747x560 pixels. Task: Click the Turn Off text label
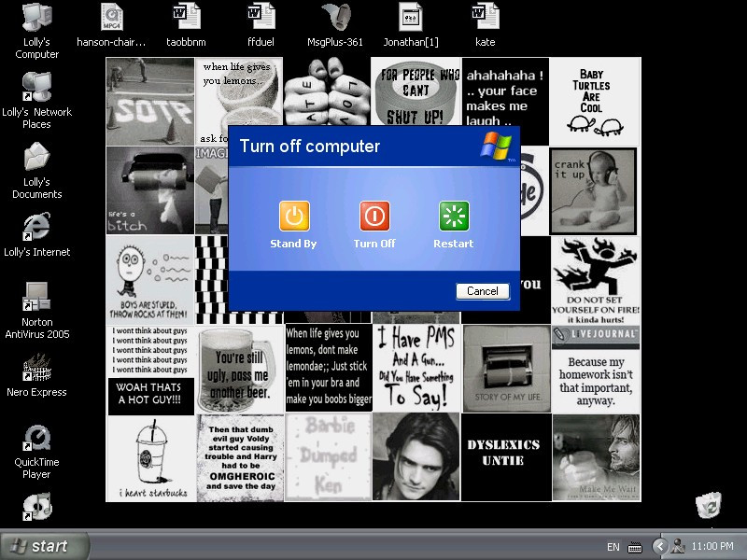374,244
